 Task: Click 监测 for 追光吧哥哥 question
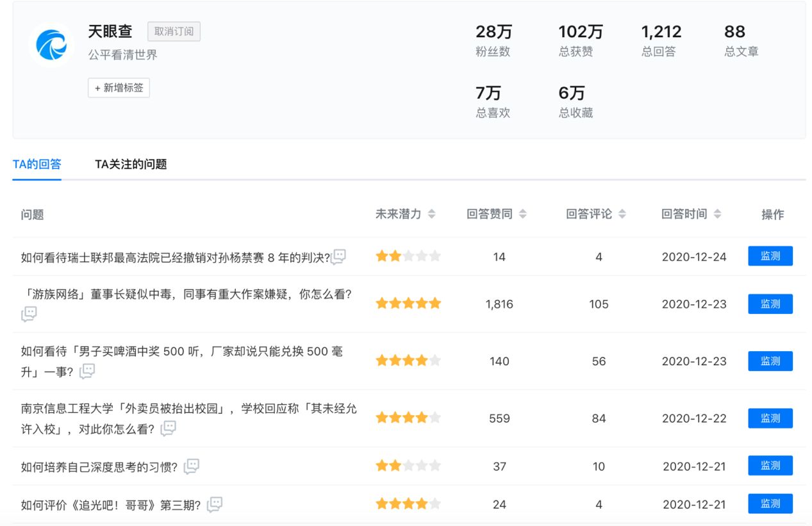[x=770, y=504]
